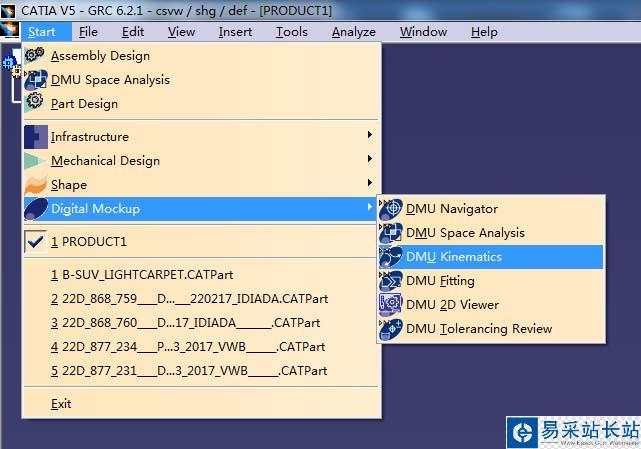Open the Tools menu
The width and height of the screenshot is (641, 449).
pyautogui.click(x=292, y=32)
